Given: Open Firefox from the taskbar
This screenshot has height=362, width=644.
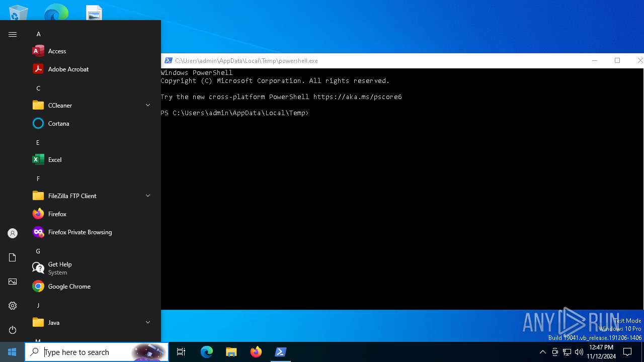Looking at the screenshot, I should point(256,352).
